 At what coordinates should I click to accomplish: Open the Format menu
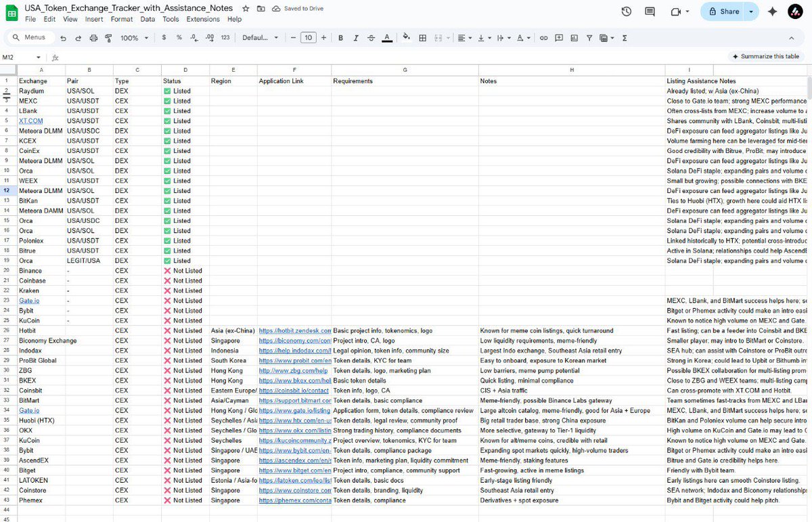click(122, 20)
